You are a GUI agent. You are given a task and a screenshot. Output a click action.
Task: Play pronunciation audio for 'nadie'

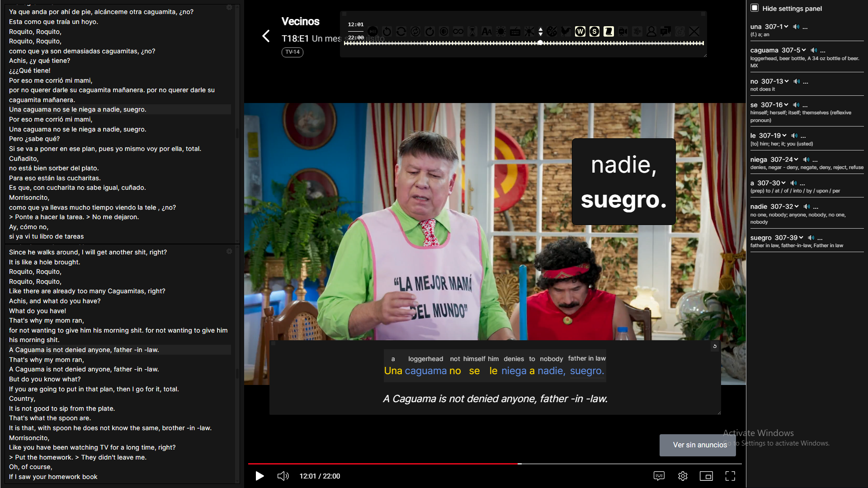pos(807,206)
